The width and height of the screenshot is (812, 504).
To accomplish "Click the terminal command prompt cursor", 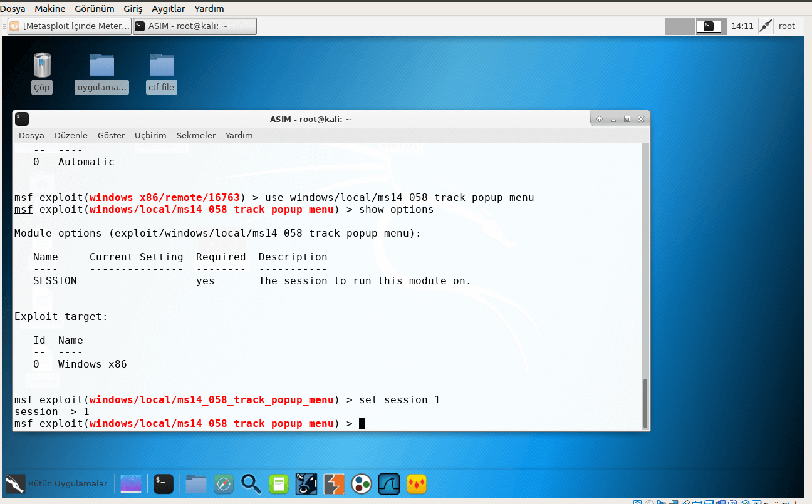I will 362,424.
